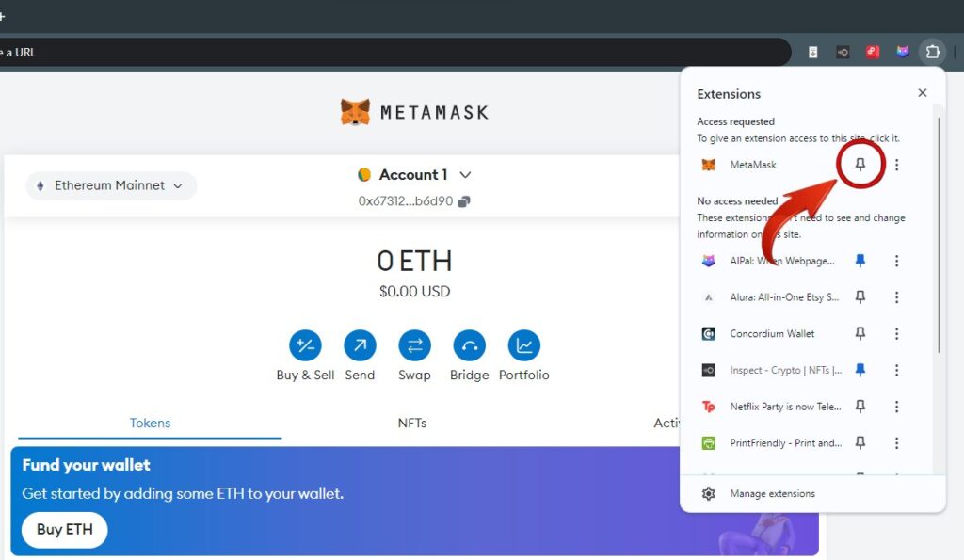Pin the Alura All-in-One Etsy extension

(860, 296)
